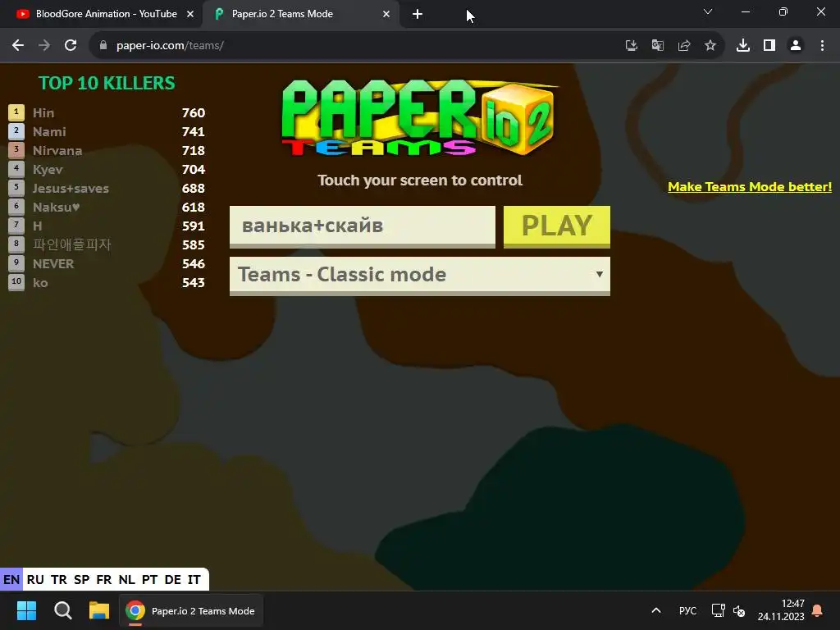Click the rank 1 badge

tap(16, 112)
